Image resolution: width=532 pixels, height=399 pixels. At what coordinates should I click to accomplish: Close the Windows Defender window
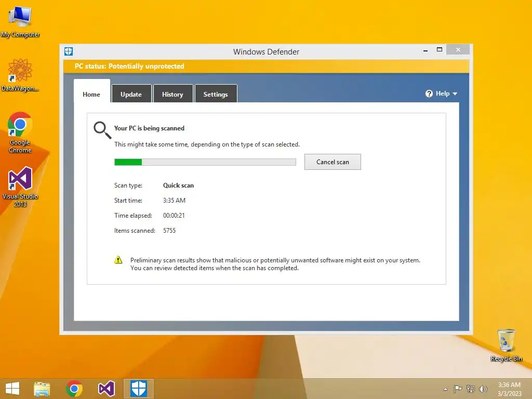click(458, 49)
